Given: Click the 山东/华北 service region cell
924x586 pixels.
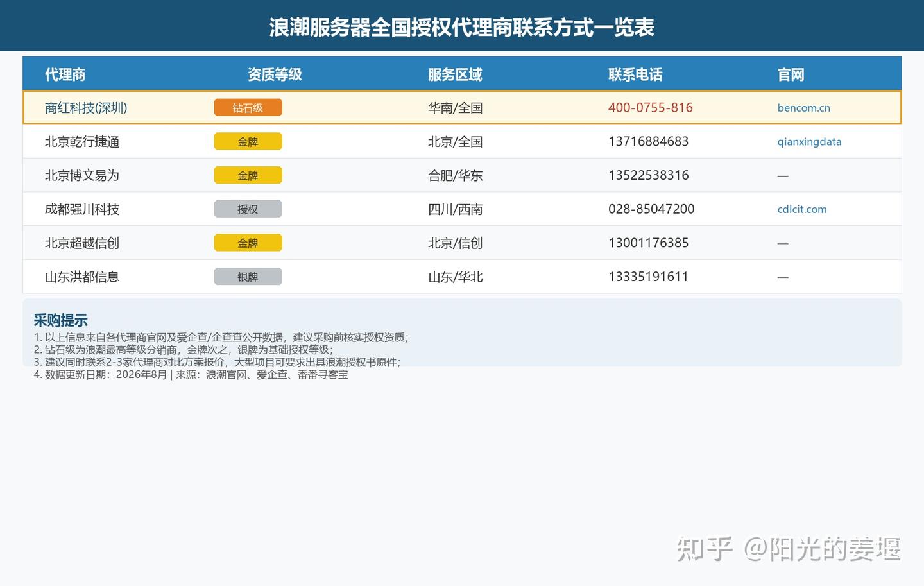Looking at the screenshot, I should point(456,277).
